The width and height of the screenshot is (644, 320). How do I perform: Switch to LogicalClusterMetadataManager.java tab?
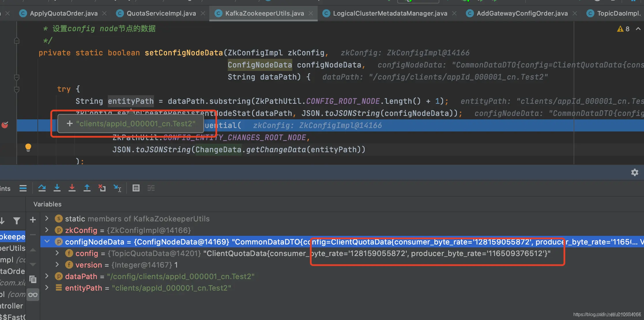390,13
